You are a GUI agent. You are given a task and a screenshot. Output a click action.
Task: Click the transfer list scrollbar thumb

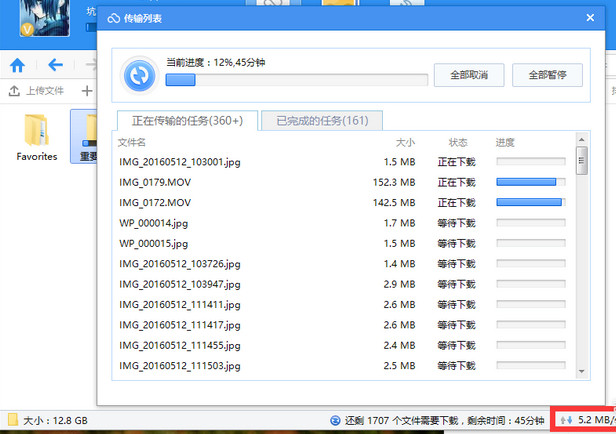click(582, 160)
